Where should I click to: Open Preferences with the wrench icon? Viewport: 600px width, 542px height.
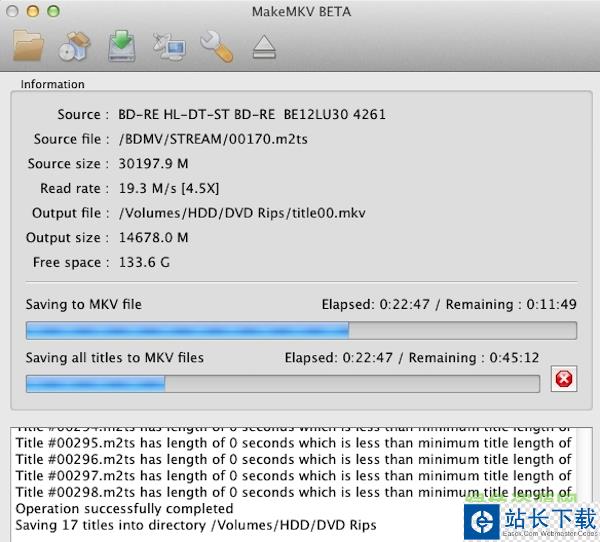coord(215,46)
